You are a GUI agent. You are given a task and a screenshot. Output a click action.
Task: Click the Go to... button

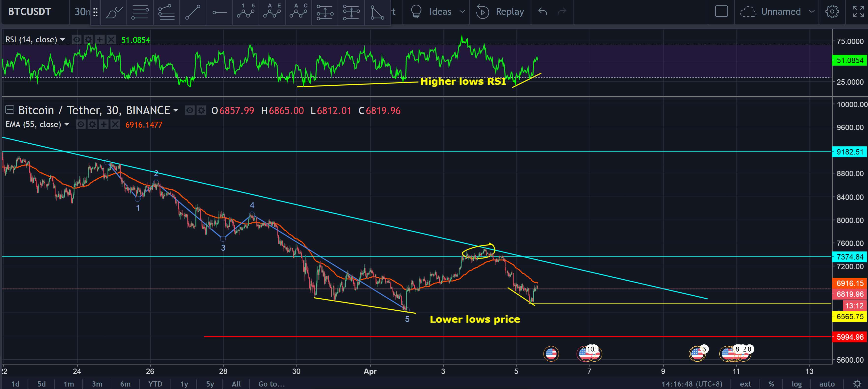(x=271, y=384)
